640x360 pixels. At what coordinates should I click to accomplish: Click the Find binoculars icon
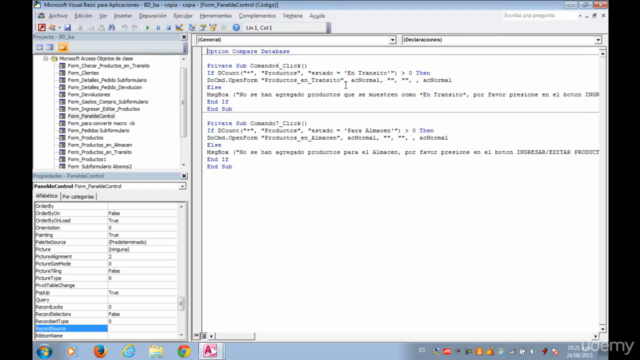111,28
